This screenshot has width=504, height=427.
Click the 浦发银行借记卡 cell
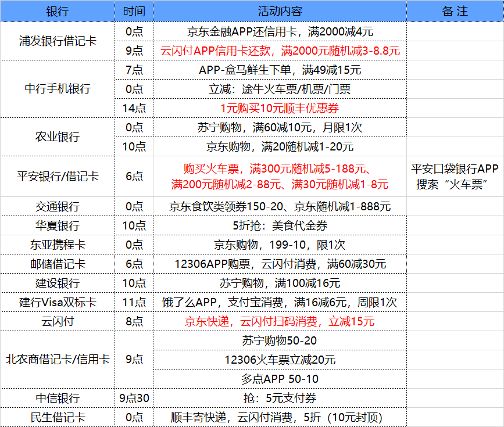click(x=58, y=41)
